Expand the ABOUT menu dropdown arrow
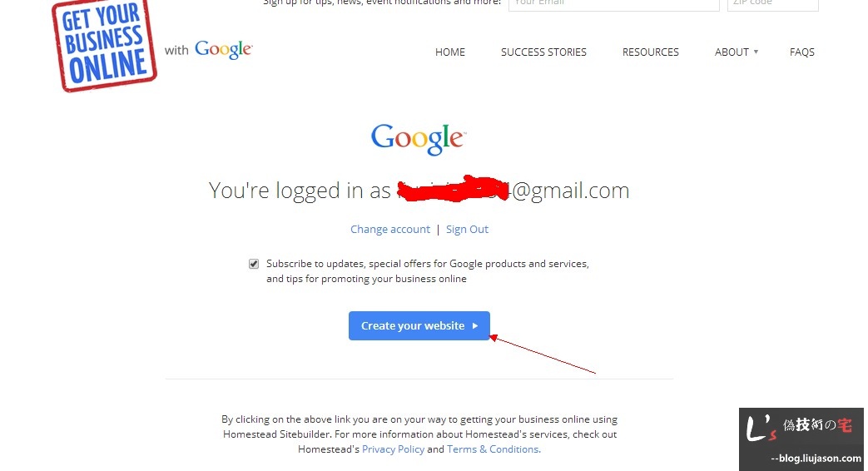Viewport: 868px width, 471px height. [x=756, y=52]
